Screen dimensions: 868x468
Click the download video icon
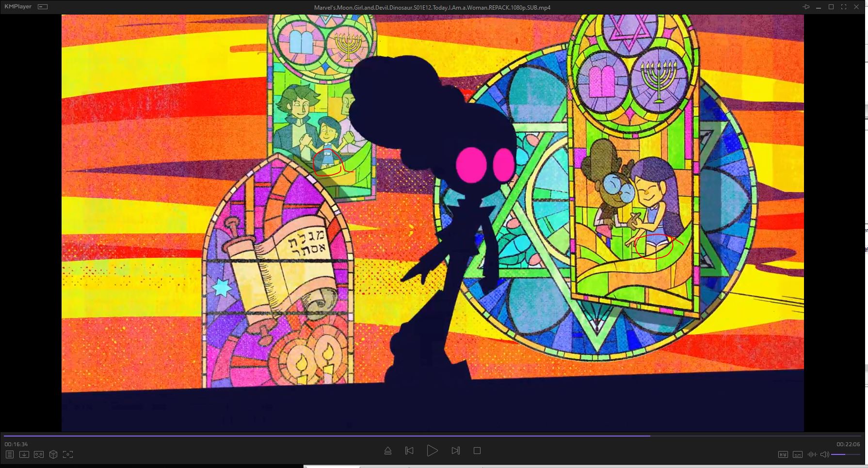pos(24,454)
